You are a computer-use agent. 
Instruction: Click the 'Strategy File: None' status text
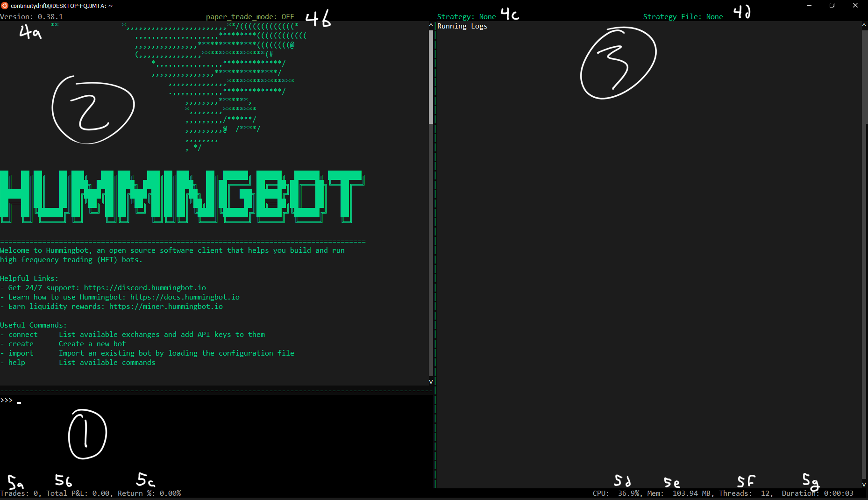[683, 17]
